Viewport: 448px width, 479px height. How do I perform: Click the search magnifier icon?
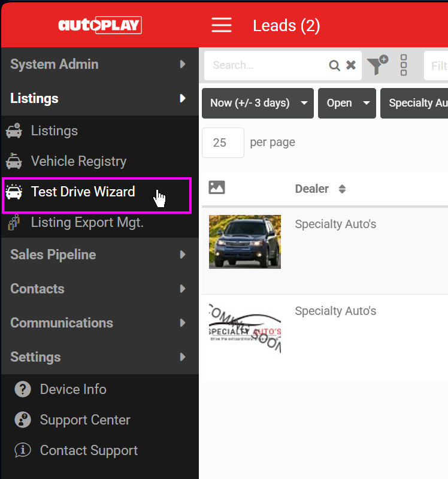335,65
